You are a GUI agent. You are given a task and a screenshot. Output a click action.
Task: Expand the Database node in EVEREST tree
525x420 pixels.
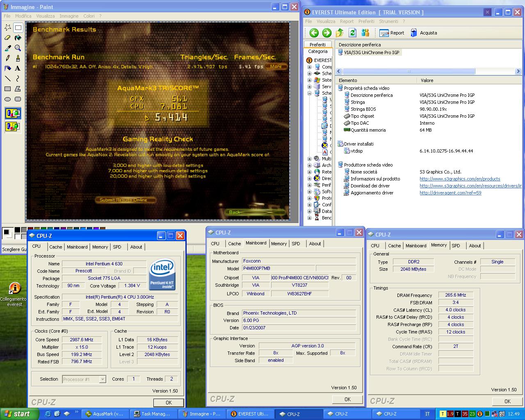[309, 211]
